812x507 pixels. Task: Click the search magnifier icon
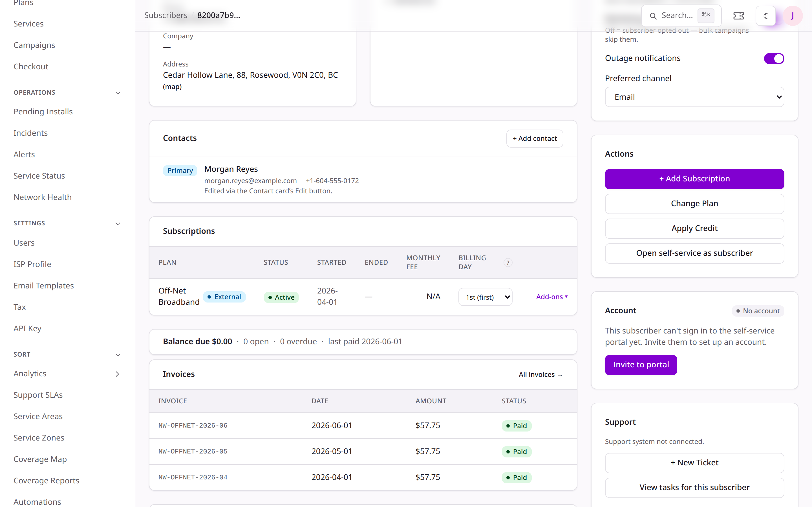653,16
